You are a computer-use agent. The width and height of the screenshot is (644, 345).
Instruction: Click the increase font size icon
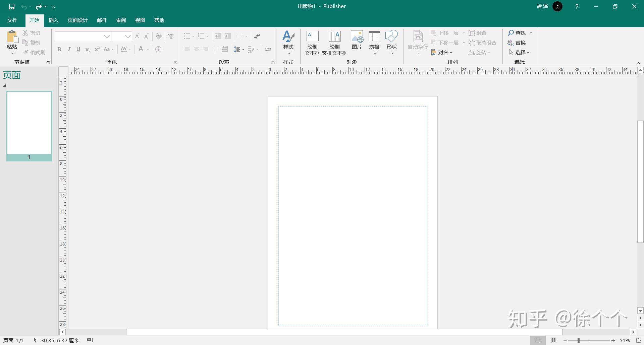[x=137, y=36]
